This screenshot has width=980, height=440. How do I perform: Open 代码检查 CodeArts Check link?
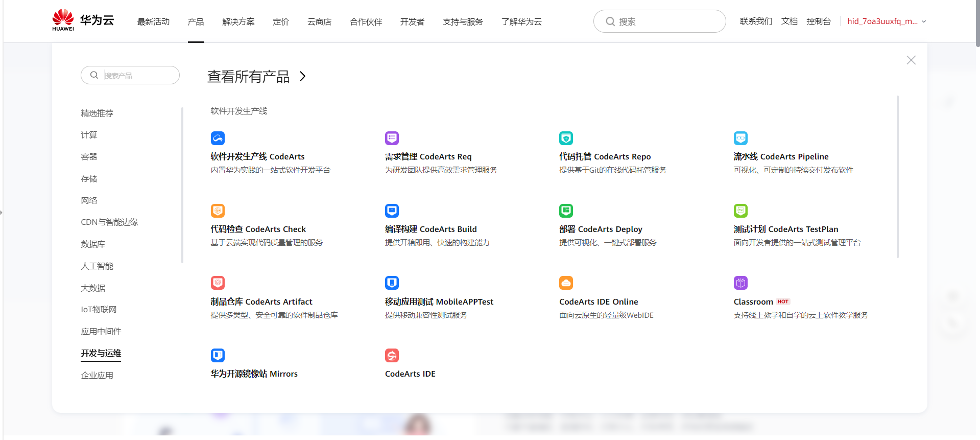click(258, 229)
